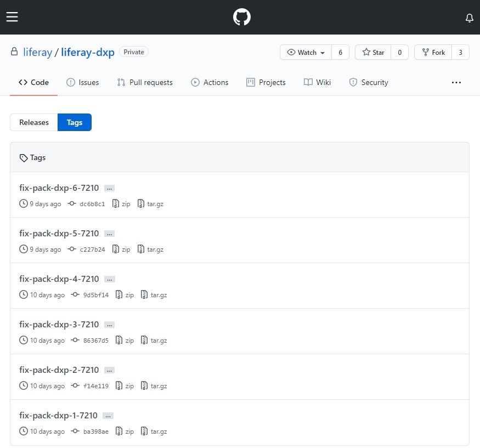Go to the Actions tab
The image size is (480, 448).
(210, 83)
